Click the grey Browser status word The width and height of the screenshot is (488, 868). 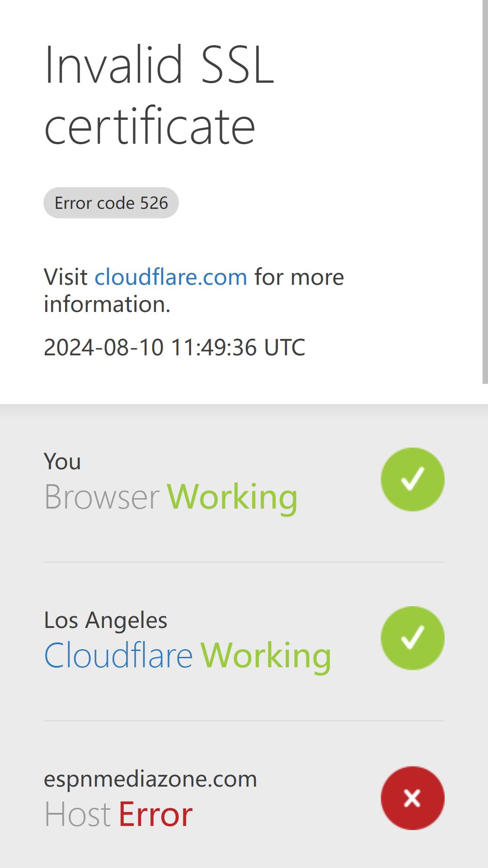point(102,497)
